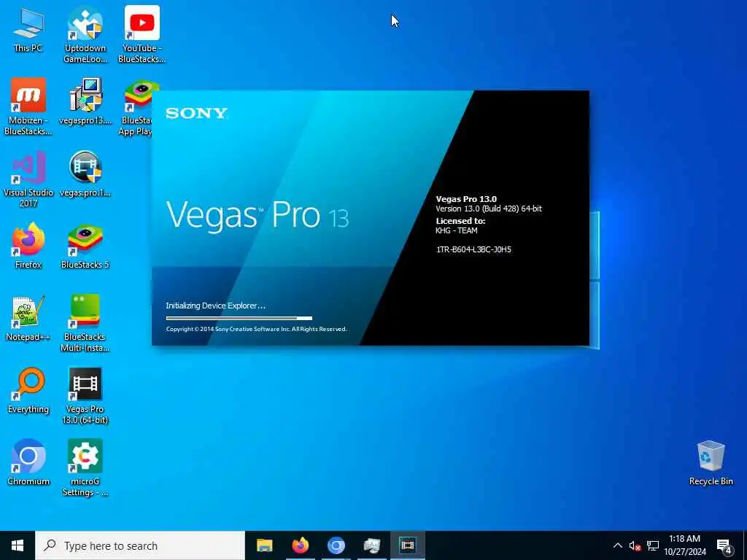
Task: Click the Vegas Pro splash loading progress bar
Action: tap(239, 318)
